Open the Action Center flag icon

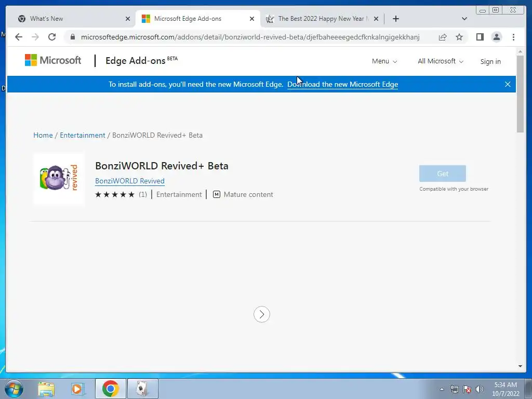(x=467, y=389)
